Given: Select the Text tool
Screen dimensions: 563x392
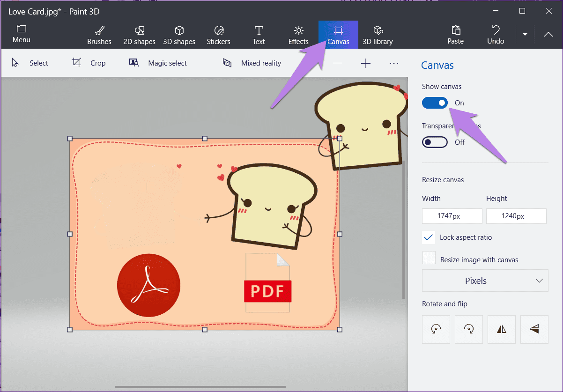Looking at the screenshot, I should [259, 35].
